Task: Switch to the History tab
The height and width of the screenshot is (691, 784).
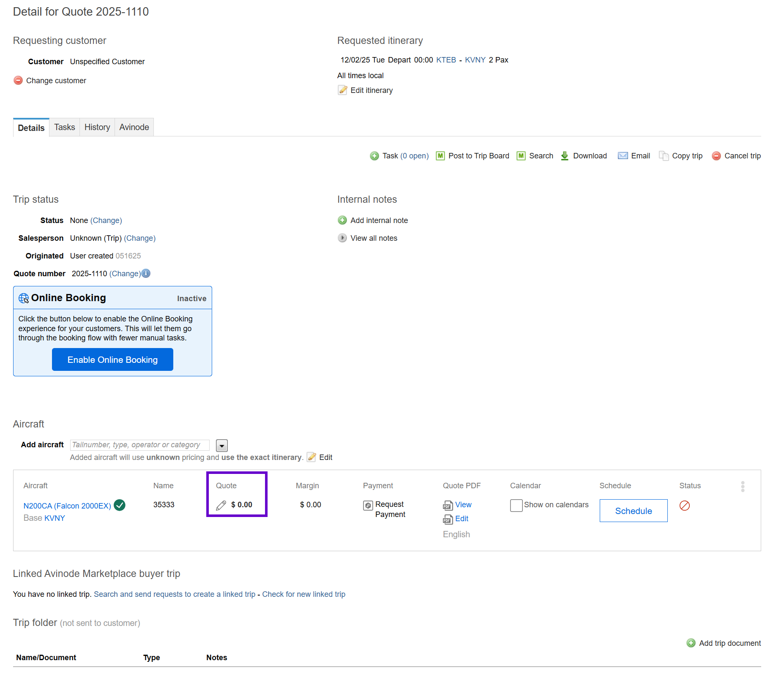Action: point(97,127)
